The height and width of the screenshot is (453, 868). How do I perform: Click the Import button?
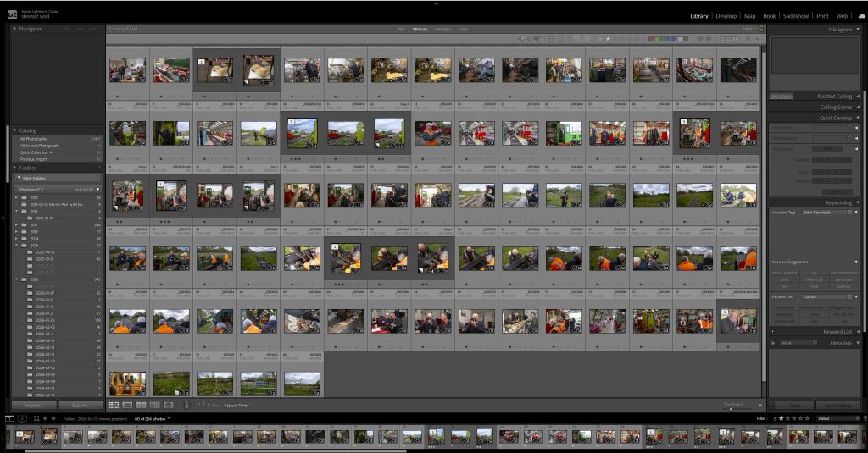(x=33, y=406)
